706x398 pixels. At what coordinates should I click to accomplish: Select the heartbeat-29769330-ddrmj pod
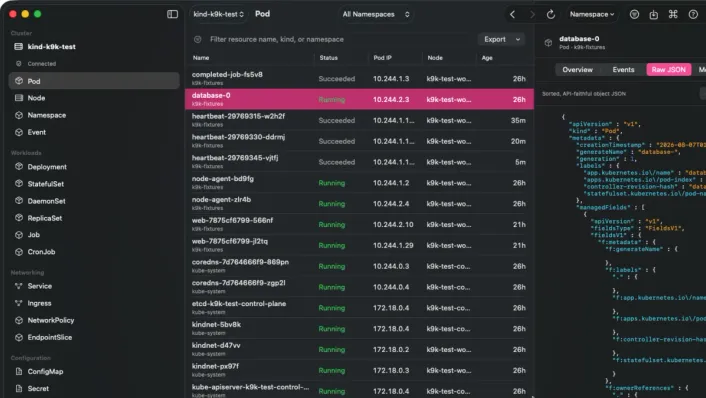point(359,141)
